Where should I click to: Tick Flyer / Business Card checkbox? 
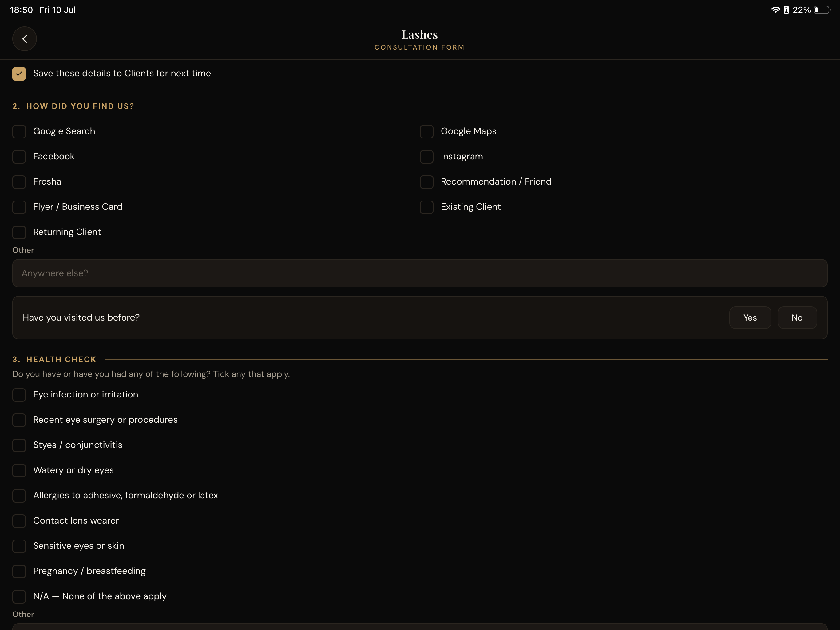tap(19, 207)
